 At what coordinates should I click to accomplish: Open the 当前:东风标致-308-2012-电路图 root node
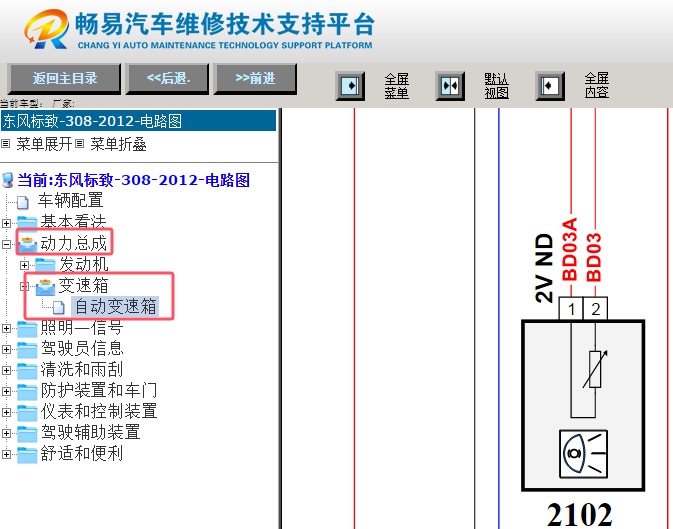click(133, 180)
